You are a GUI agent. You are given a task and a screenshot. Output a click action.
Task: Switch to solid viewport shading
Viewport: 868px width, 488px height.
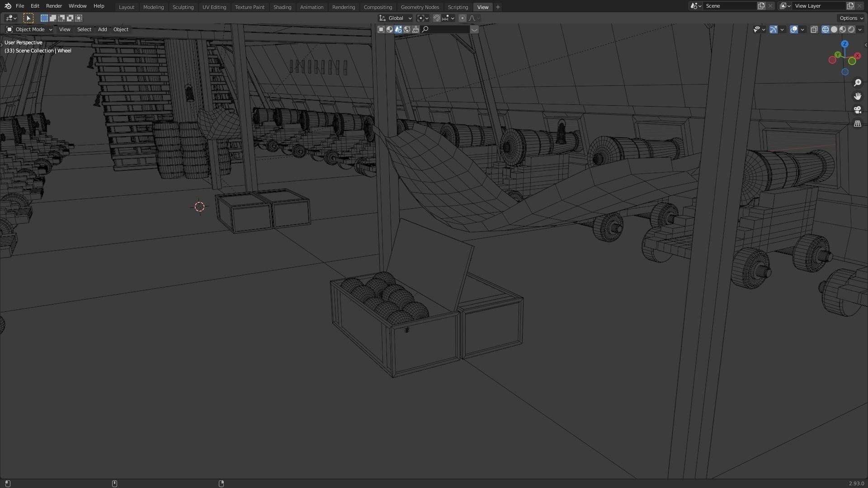(834, 29)
